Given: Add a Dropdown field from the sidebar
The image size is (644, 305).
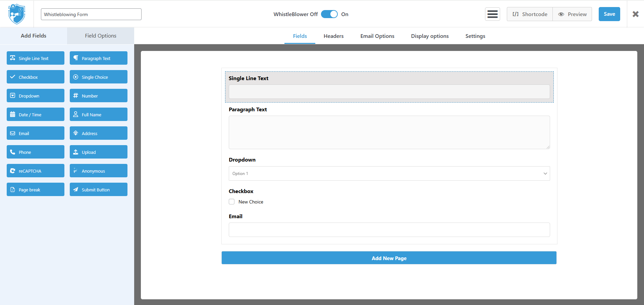Looking at the screenshot, I should pyautogui.click(x=36, y=96).
